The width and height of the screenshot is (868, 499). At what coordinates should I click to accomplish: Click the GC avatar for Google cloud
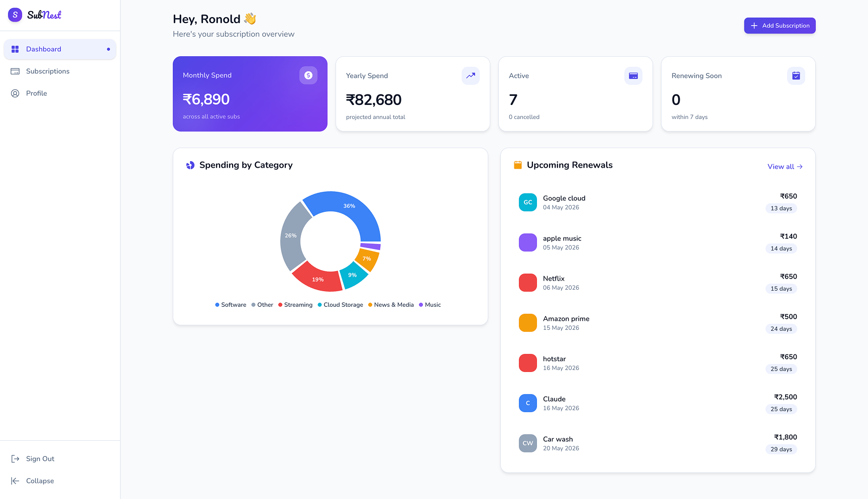coord(528,202)
